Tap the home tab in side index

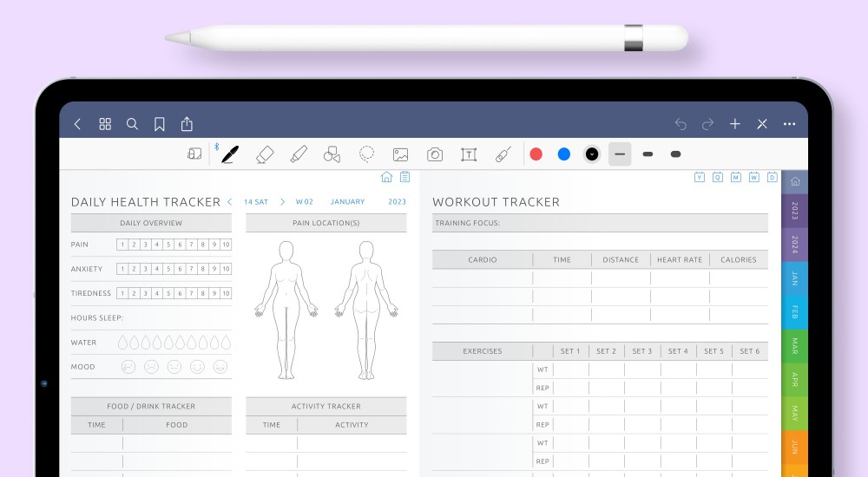(x=795, y=181)
